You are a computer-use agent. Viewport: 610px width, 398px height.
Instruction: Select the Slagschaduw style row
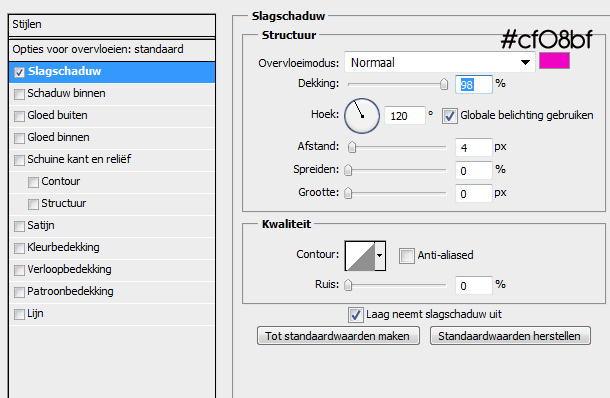[x=112, y=72]
